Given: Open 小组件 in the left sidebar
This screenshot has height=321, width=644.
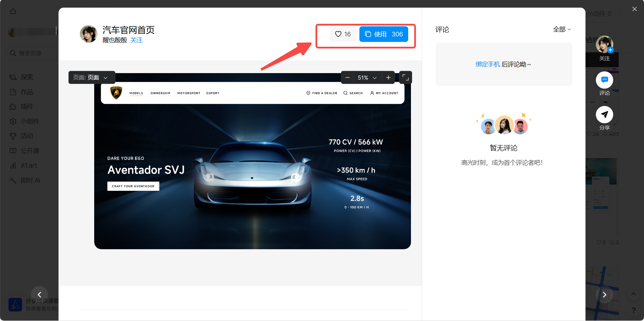Looking at the screenshot, I should pyautogui.click(x=24, y=122).
